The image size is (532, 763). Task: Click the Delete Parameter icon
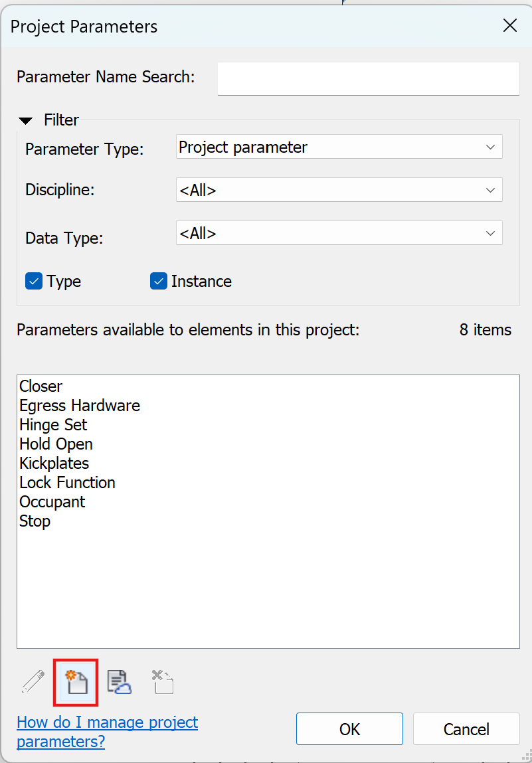tap(163, 682)
